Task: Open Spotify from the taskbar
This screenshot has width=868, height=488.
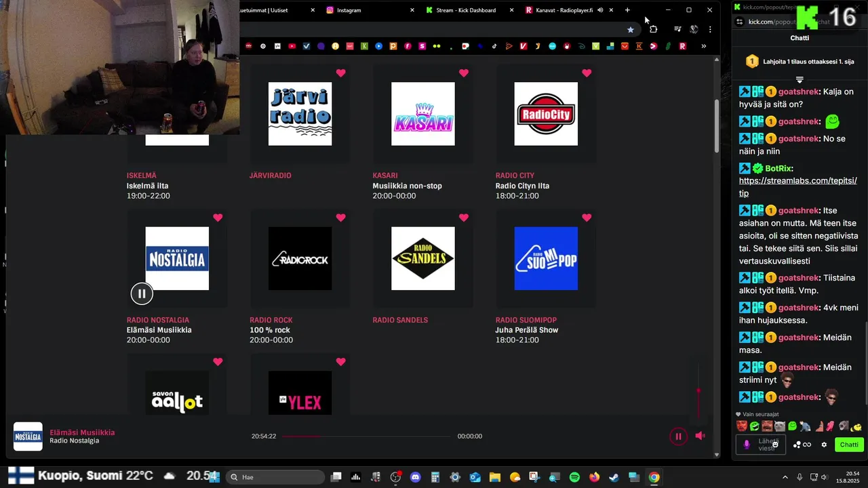Action: click(574, 477)
